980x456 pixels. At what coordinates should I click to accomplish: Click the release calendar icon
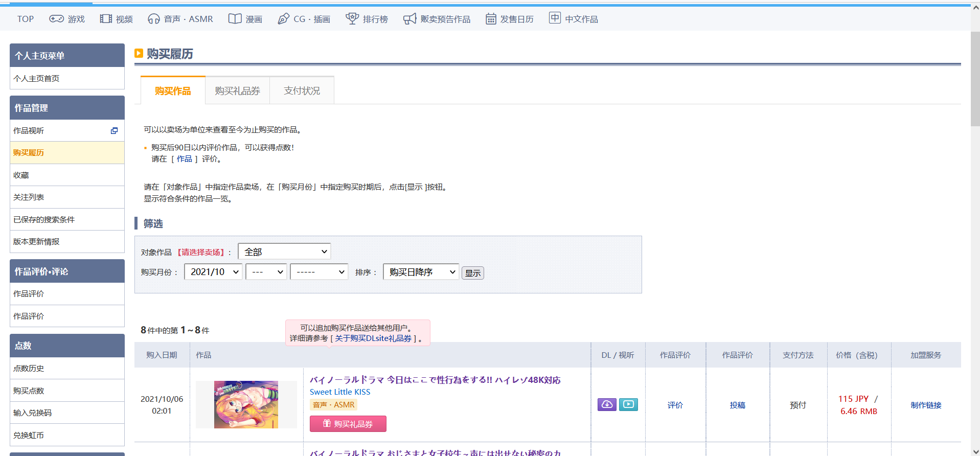[490, 19]
